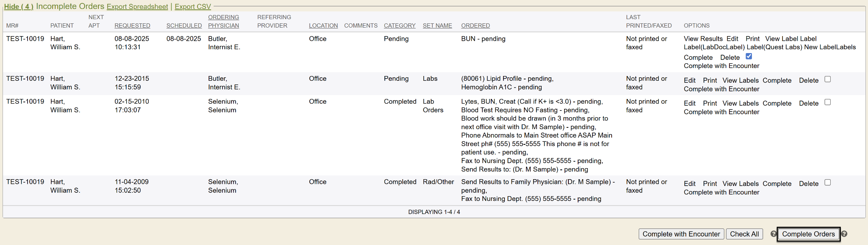This screenshot has width=868, height=245.
Task: Collapse Incomplete Orders with Hide (4) link
Action: click(x=19, y=7)
